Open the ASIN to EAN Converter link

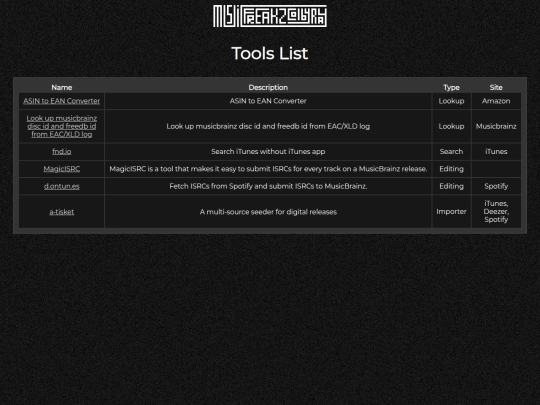pyautogui.click(x=62, y=101)
